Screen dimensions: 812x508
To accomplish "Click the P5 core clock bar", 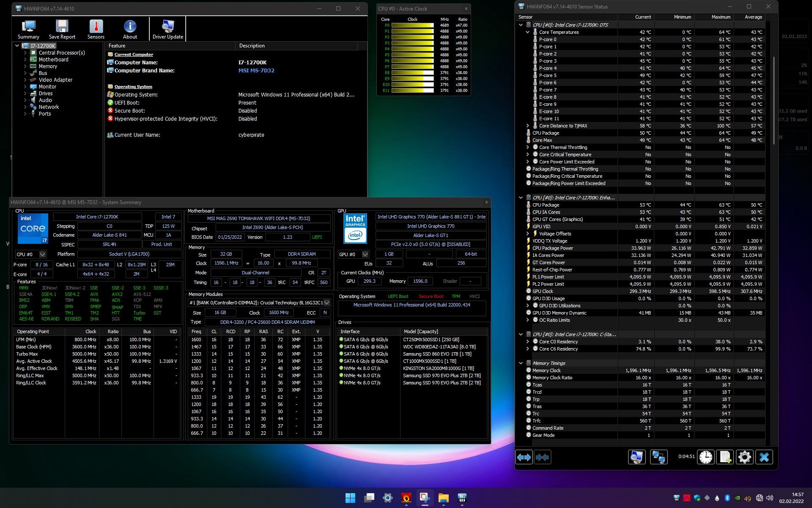I will click(x=413, y=55).
